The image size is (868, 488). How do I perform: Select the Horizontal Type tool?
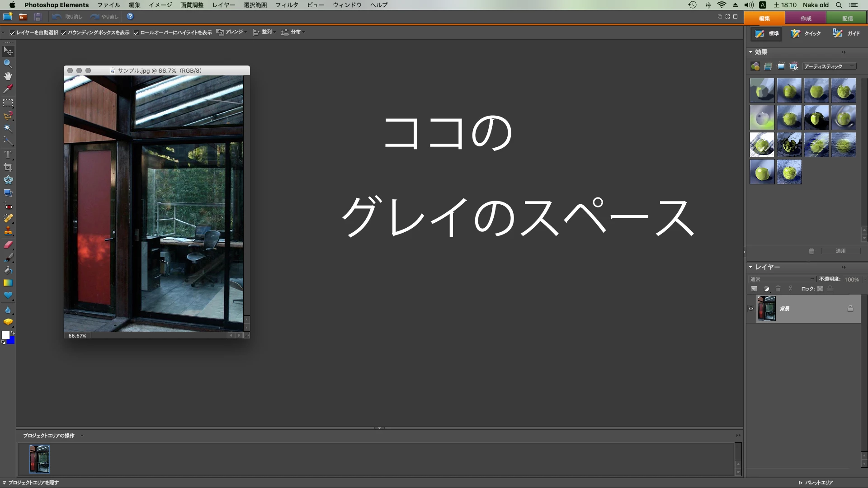tap(8, 155)
